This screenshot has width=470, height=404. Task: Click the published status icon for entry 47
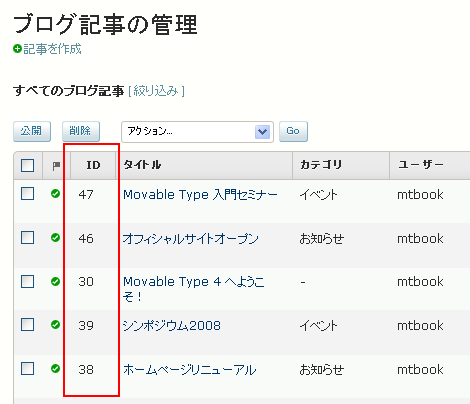pyautogui.click(x=55, y=194)
